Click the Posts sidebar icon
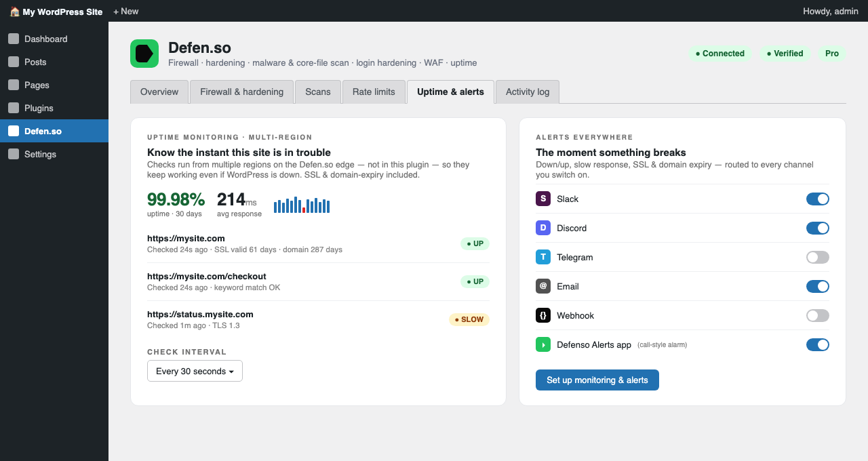868x461 pixels. click(14, 62)
